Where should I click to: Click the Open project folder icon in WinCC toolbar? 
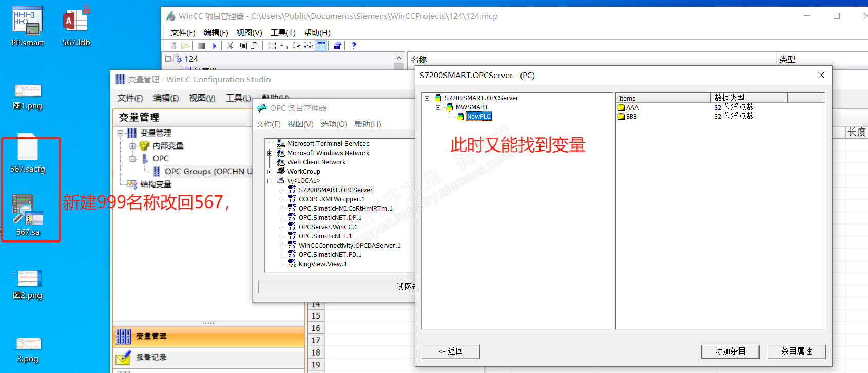coord(185,46)
